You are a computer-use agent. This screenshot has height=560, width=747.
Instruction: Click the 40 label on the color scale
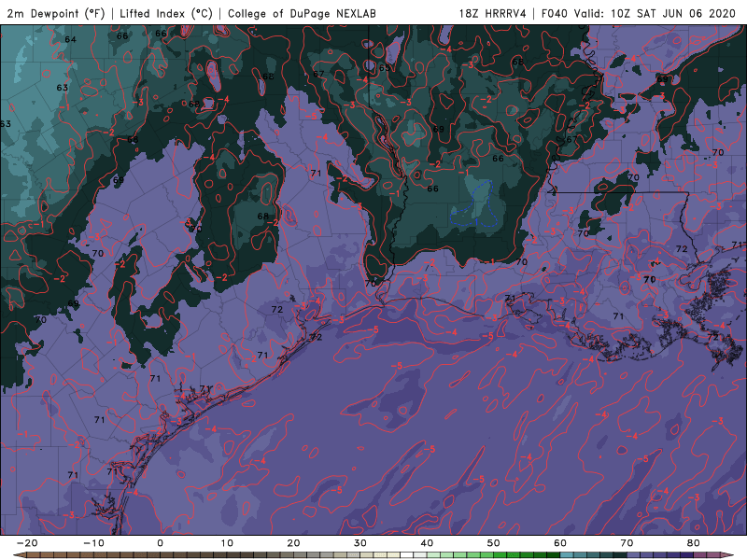tap(427, 543)
